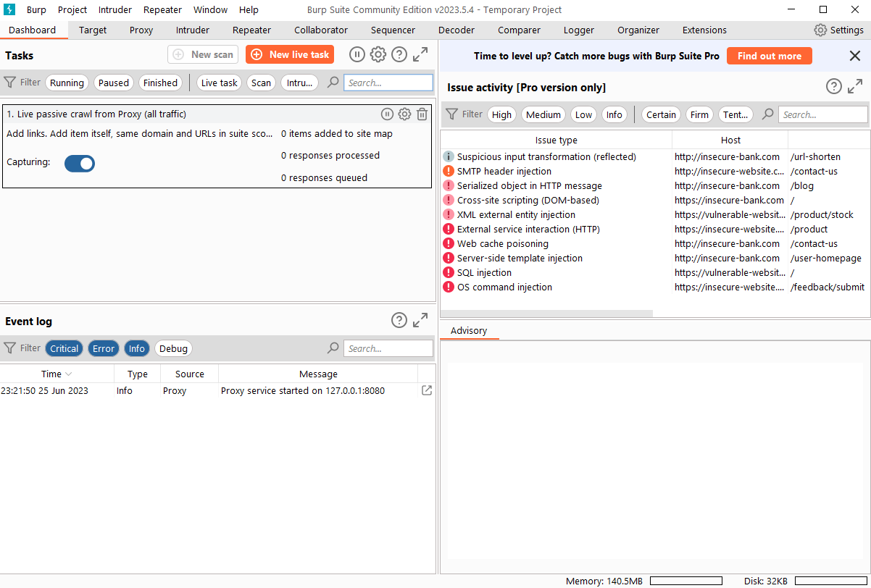Image resolution: width=871 pixels, height=588 pixels.
Task: Open the Project menu
Action: click(72, 9)
